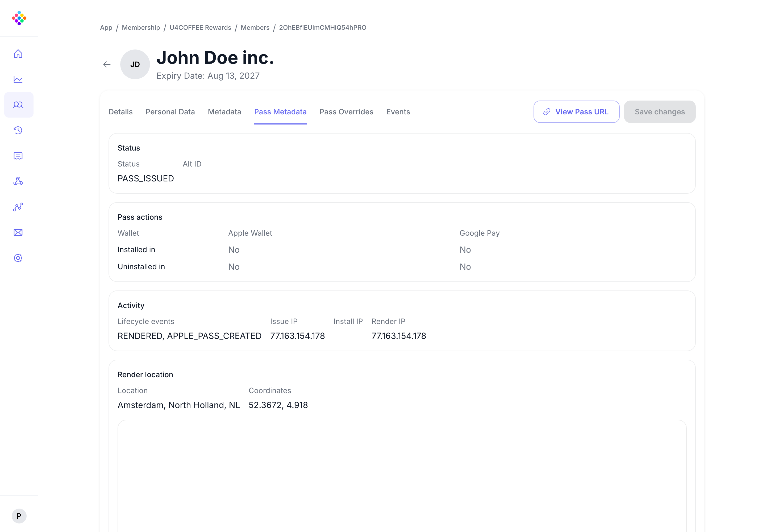The image size is (766, 532).
Task: Click the Amsterdam, North Holland, NL location
Action: pyautogui.click(x=179, y=405)
